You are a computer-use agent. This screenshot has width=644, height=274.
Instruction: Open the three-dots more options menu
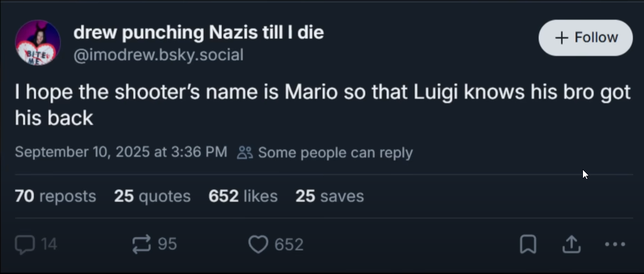[x=615, y=245]
